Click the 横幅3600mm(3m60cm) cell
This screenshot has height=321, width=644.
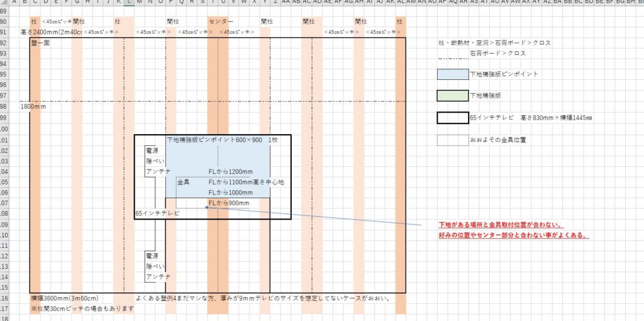[65, 298]
